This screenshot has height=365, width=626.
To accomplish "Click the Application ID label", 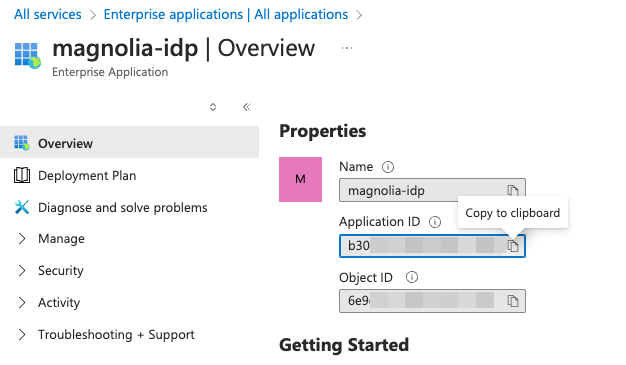I will (379, 222).
